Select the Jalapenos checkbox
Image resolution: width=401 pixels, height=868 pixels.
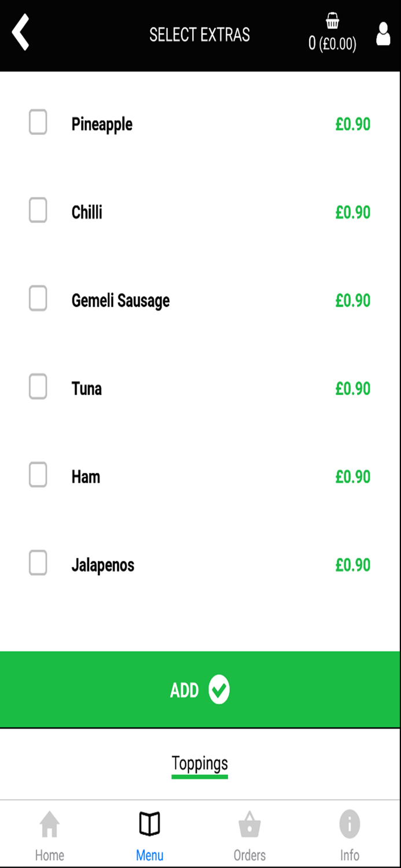click(38, 563)
